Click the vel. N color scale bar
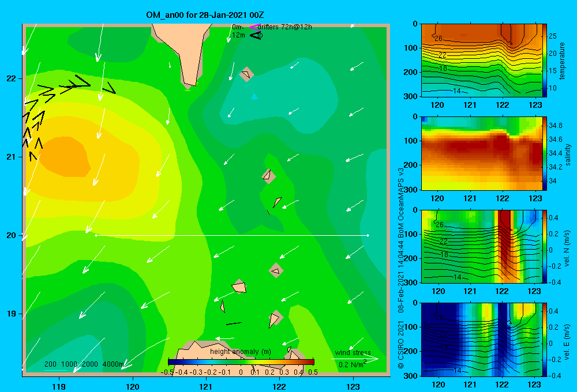 [545, 246]
